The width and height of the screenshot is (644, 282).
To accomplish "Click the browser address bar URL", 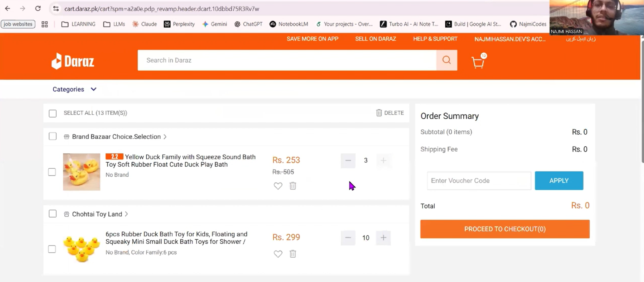I will pyautogui.click(x=162, y=9).
